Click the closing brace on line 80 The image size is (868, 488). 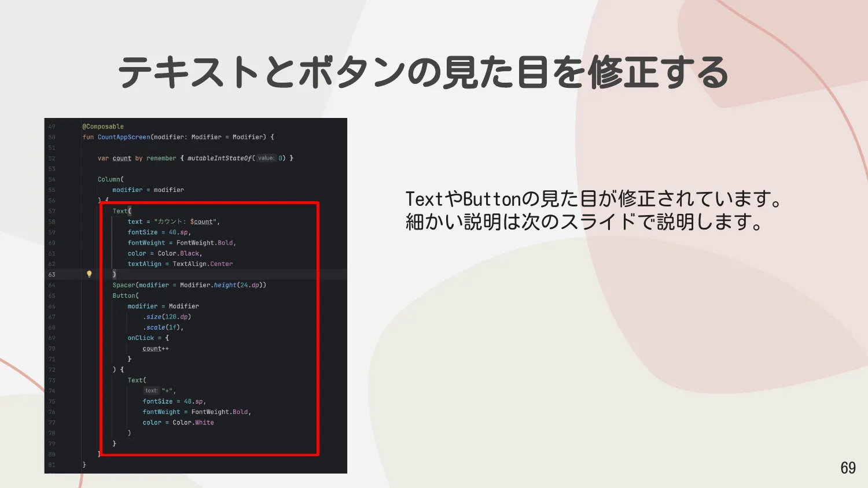point(97,453)
